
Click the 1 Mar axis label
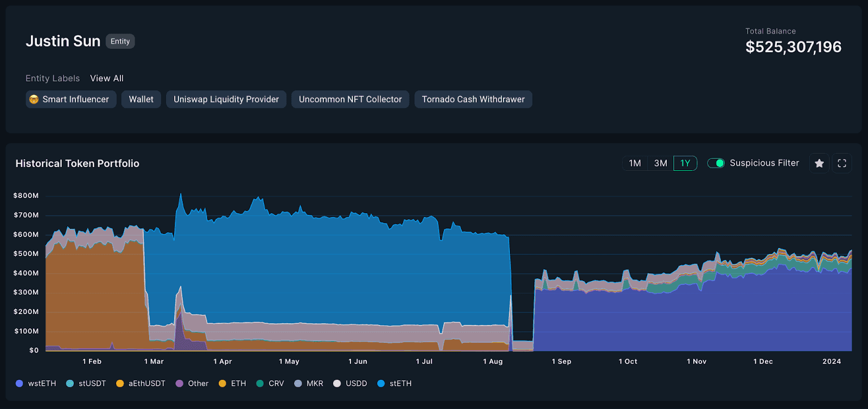tap(154, 361)
